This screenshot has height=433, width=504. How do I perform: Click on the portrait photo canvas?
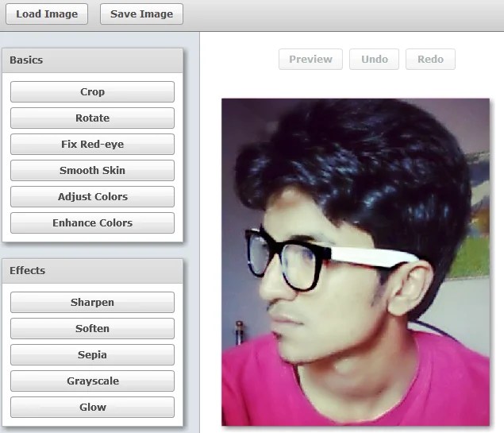pos(356,262)
